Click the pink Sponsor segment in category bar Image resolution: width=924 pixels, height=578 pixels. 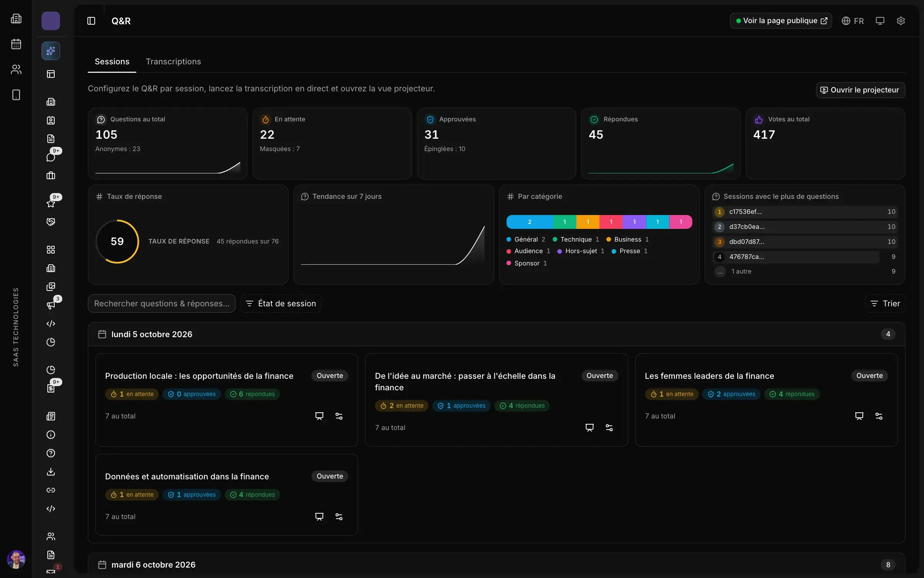point(681,222)
